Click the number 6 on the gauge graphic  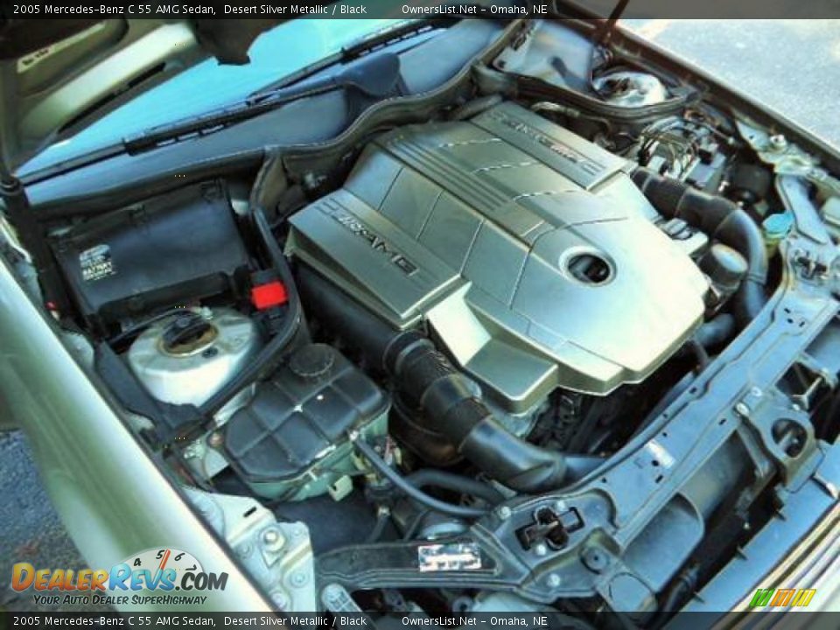(178, 555)
